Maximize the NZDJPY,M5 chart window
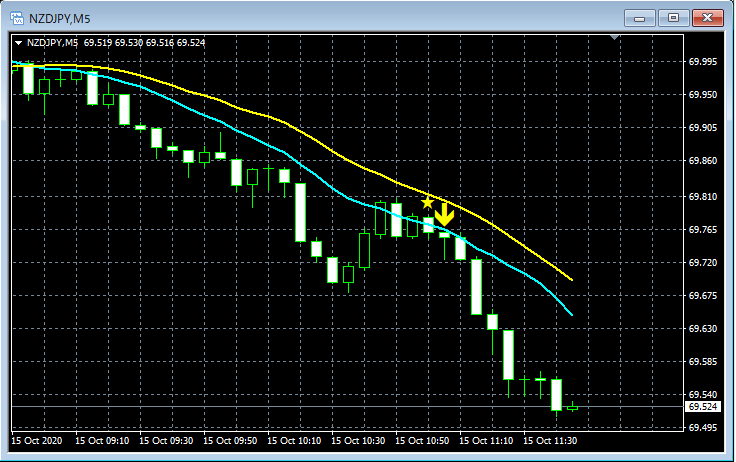Viewport: 736px width, 462px height. tap(673, 18)
